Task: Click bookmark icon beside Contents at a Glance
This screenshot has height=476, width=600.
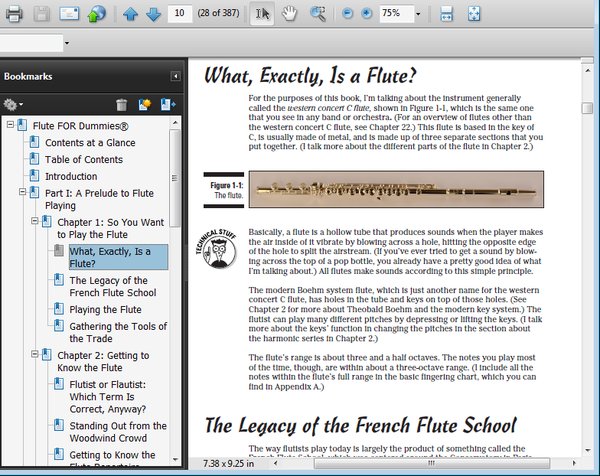Action: 34,142
